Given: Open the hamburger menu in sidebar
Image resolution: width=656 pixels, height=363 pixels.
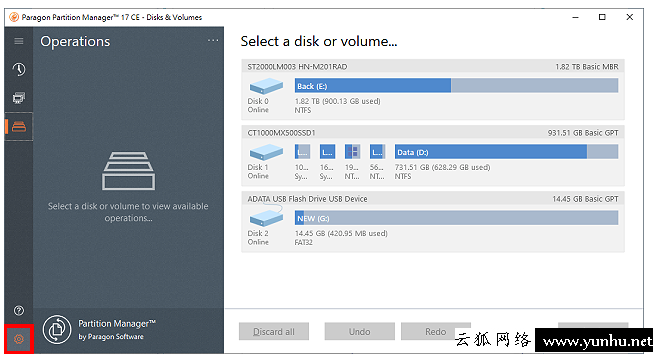Looking at the screenshot, I should [18, 41].
